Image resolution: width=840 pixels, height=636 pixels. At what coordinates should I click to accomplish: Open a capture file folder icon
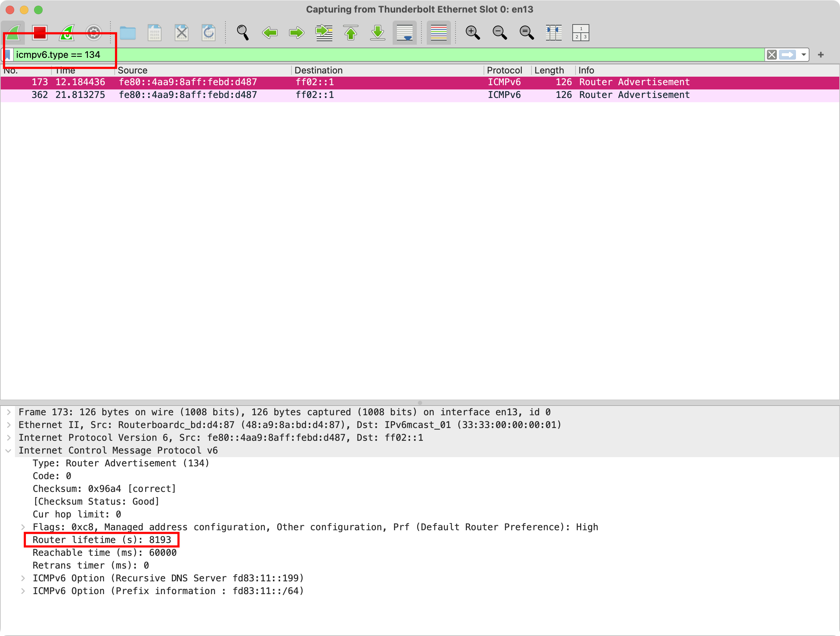(x=127, y=33)
